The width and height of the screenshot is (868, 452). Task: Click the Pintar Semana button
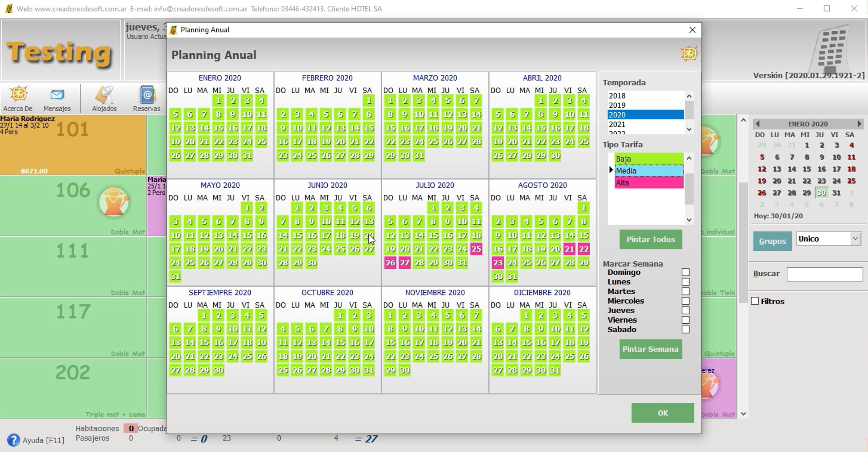(x=651, y=349)
